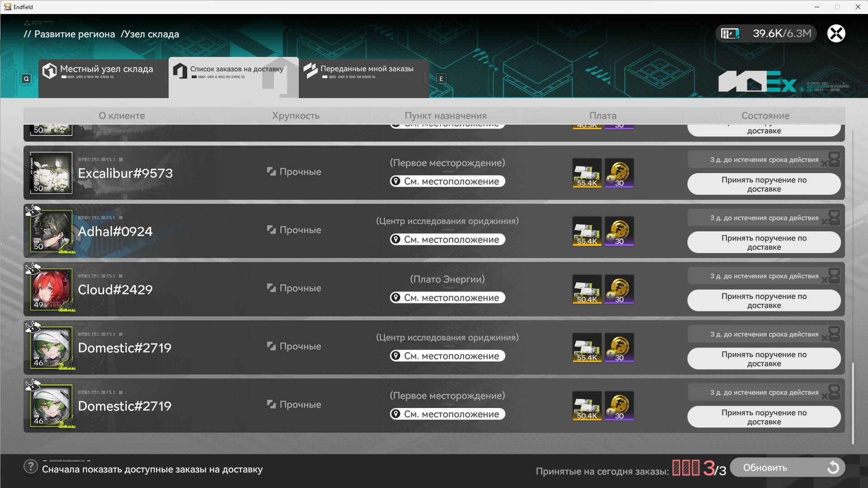The width and height of the screenshot is (868, 488).
Task: Click the question mark help icon
Action: tap(30, 466)
